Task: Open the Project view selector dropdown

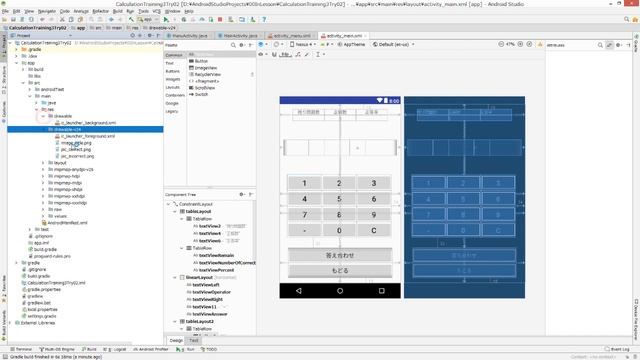Action: click(41, 36)
